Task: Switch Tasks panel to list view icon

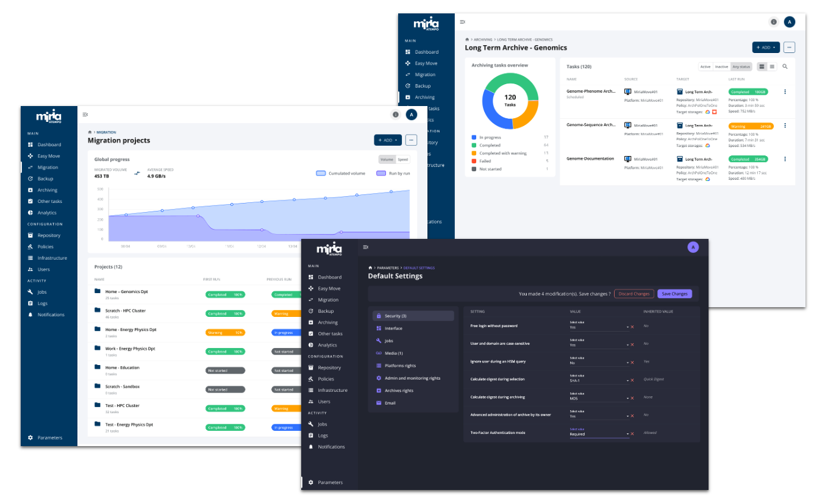Action: (772, 66)
